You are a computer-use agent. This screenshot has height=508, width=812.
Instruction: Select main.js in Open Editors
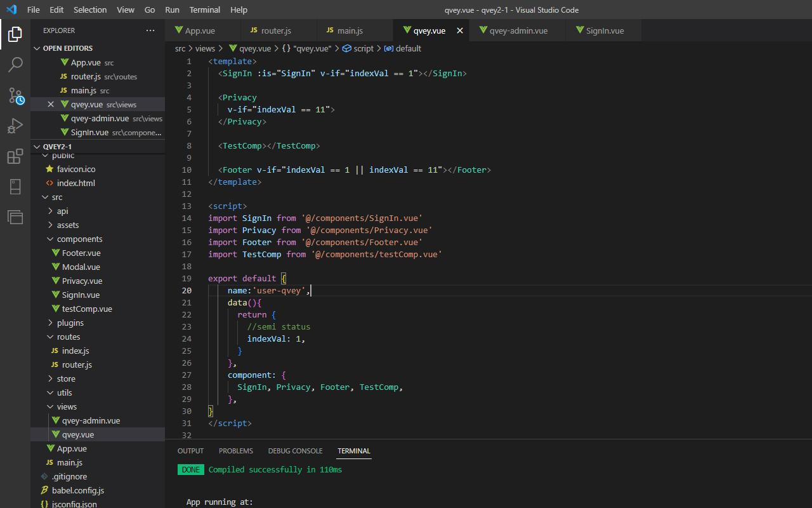[98, 90]
